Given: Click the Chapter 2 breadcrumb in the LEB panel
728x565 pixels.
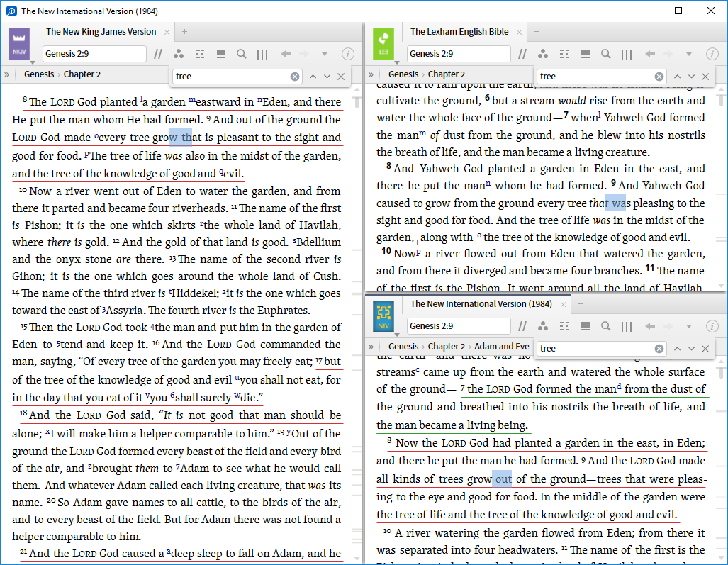Looking at the screenshot, I should tap(446, 74).
